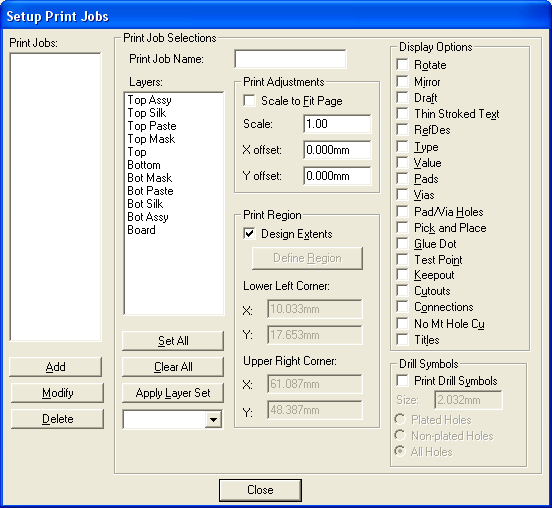
Task: Check Scale to Fit Page
Action: coord(249,101)
